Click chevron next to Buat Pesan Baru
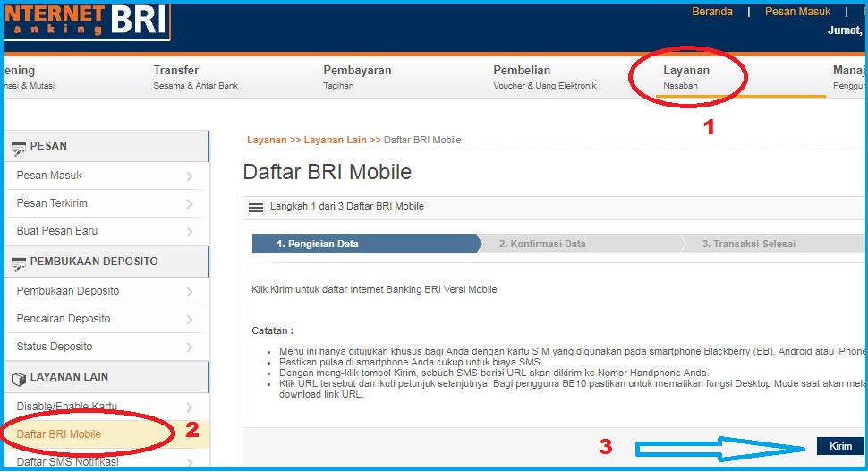868x472 pixels. tap(190, 232)
